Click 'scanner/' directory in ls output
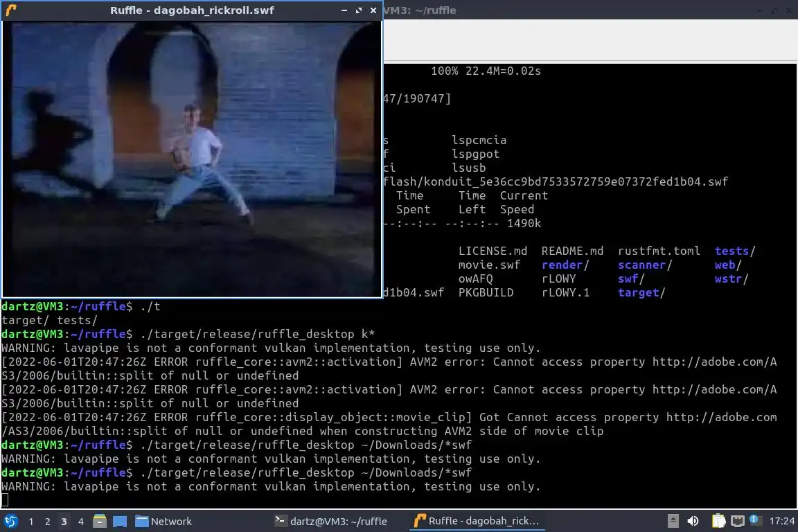This screenshot has width=798, height=532. coord(645,265)
